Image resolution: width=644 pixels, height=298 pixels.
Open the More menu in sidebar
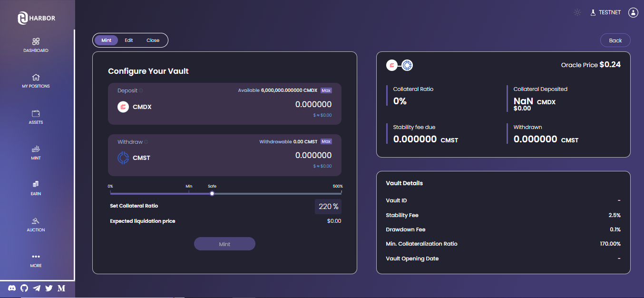(36, 260)
